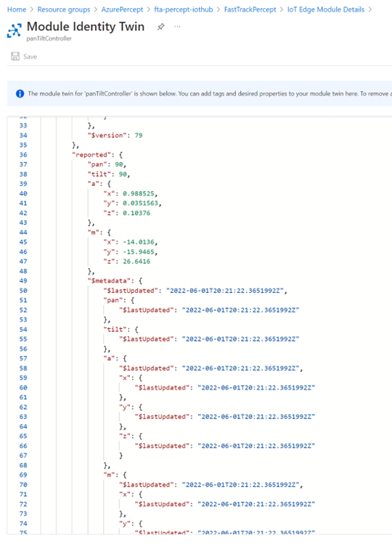Click the value 0.988525

pyautogui.click(x=139, y=194)
